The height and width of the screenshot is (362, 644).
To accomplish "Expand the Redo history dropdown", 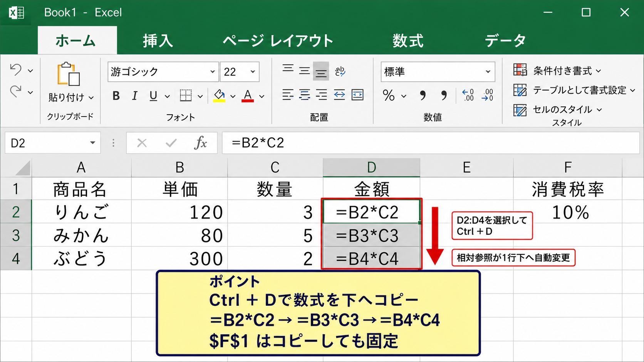I will click(x=30, y=92).
